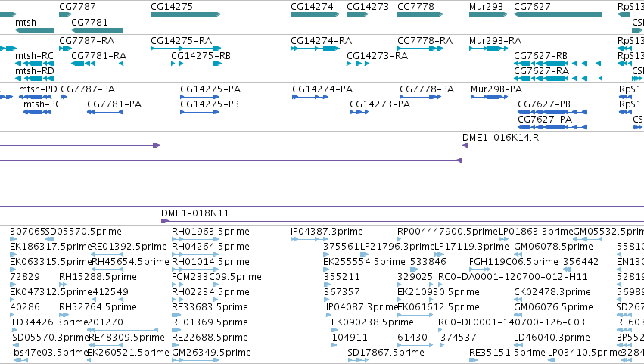This screenshot has width=644, height=364.
Task: Click the RH01014.5prime EST label
Action: click(210, 262)
